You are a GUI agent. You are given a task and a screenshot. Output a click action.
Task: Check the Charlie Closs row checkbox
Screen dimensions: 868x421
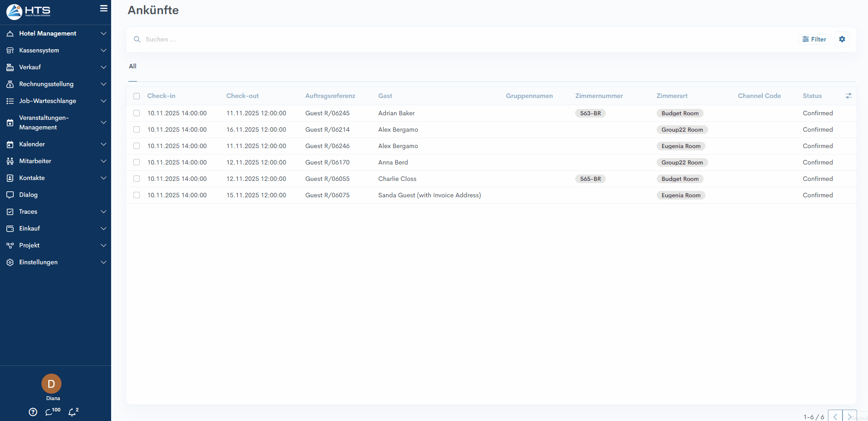pyautogui.click(x=137, y=179)
